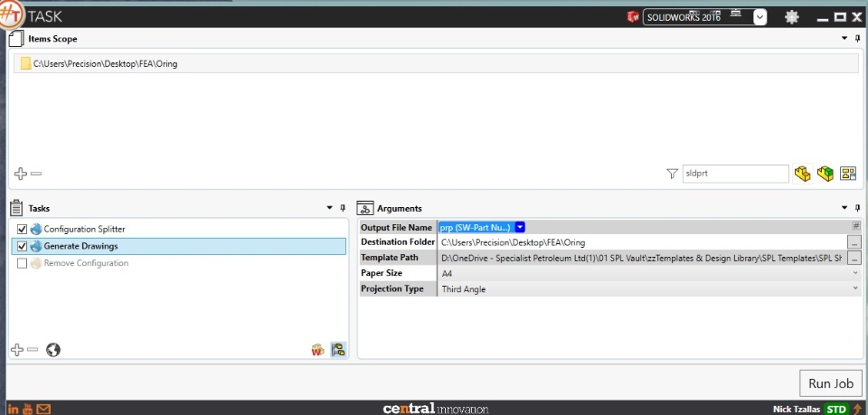Click the filter funnel icon
Viewport: 868px width, 415px height.
point(672,174)
